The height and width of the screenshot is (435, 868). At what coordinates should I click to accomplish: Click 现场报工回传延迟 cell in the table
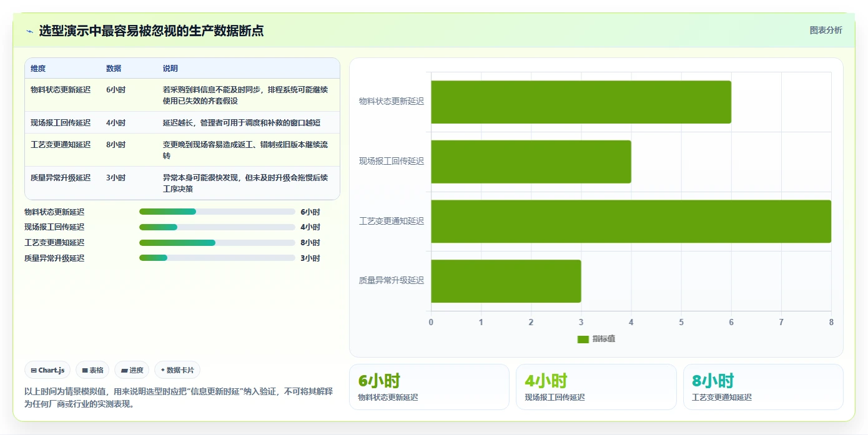(x=61, y=123)
